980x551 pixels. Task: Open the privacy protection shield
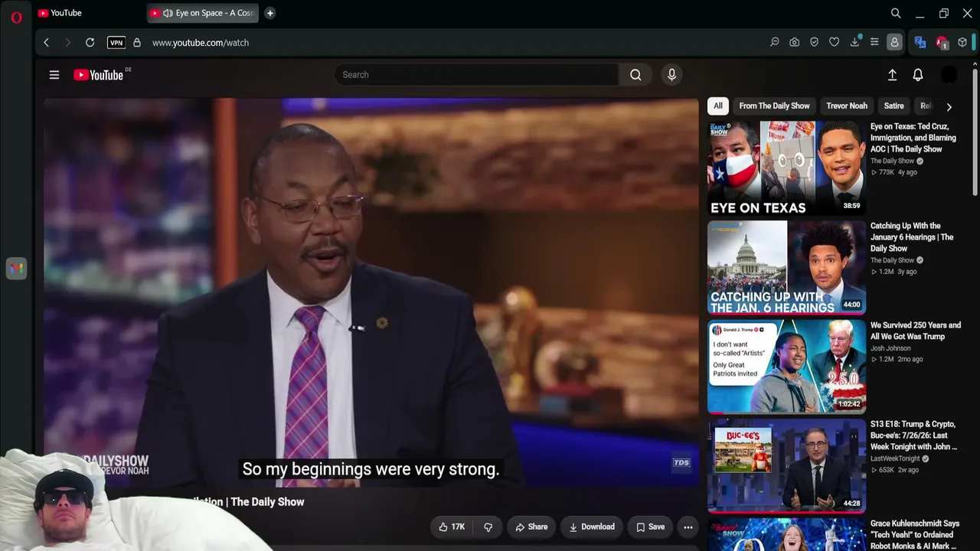[815, 43]
